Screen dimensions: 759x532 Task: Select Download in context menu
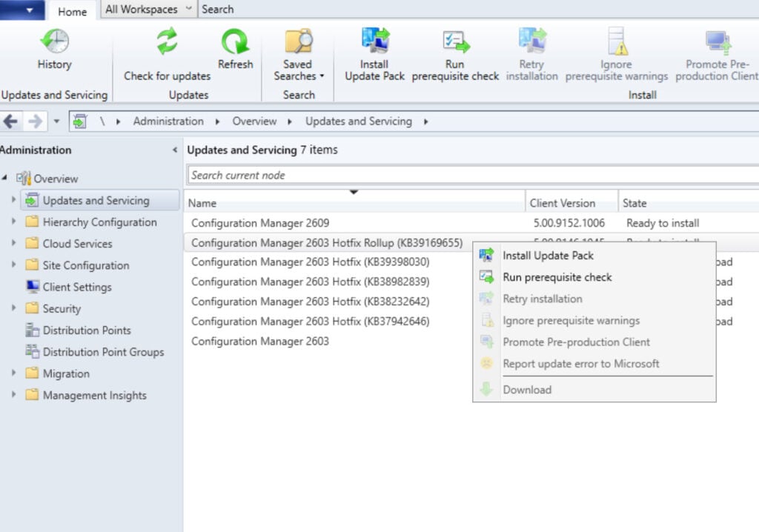594,390
